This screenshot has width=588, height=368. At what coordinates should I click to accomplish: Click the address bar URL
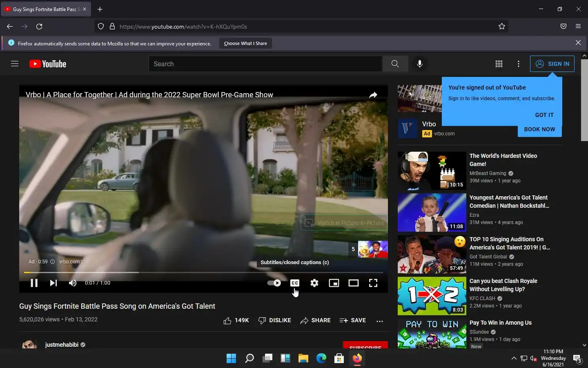click(183, 27)
